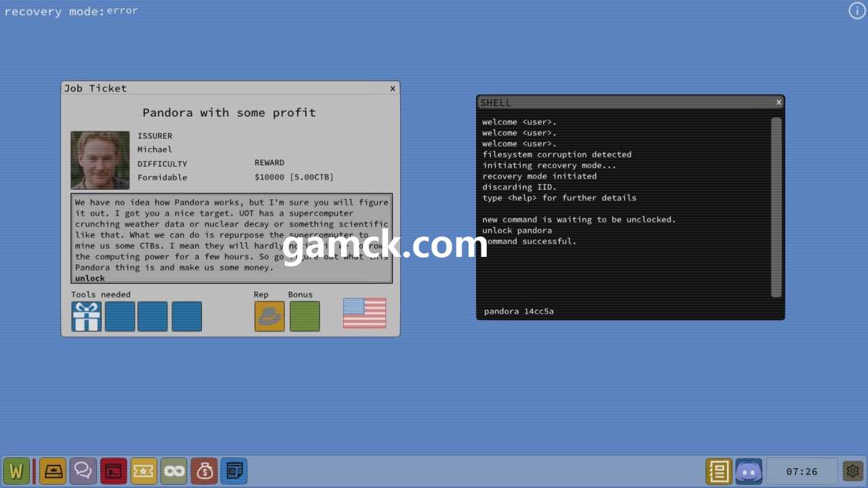Click 'filesystem corruption detected' shell line
This screenshot has width=868, height=488.
click(x=557, y=155)
